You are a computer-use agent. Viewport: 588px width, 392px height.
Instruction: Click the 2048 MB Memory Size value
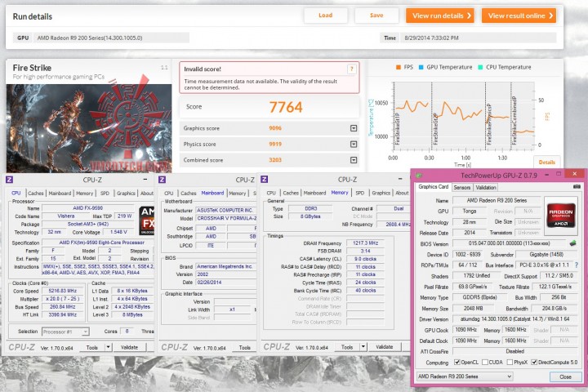pyautogui.click(x=473, y=309)
